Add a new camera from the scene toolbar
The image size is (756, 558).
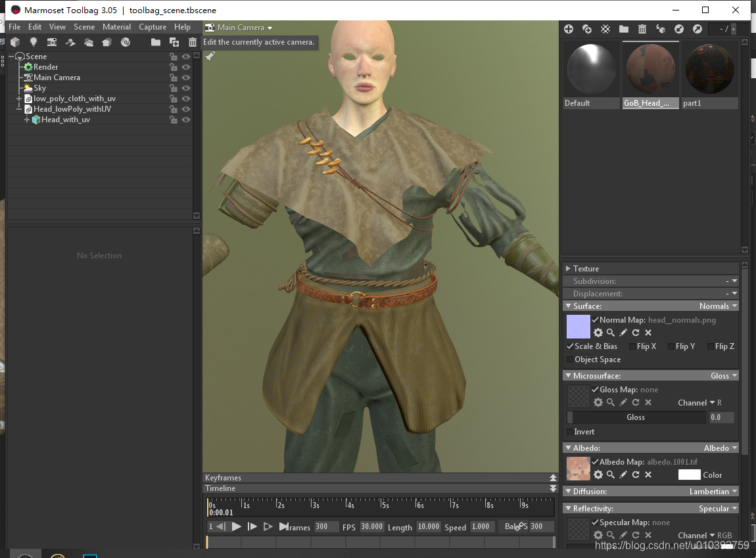click(51, 43)
